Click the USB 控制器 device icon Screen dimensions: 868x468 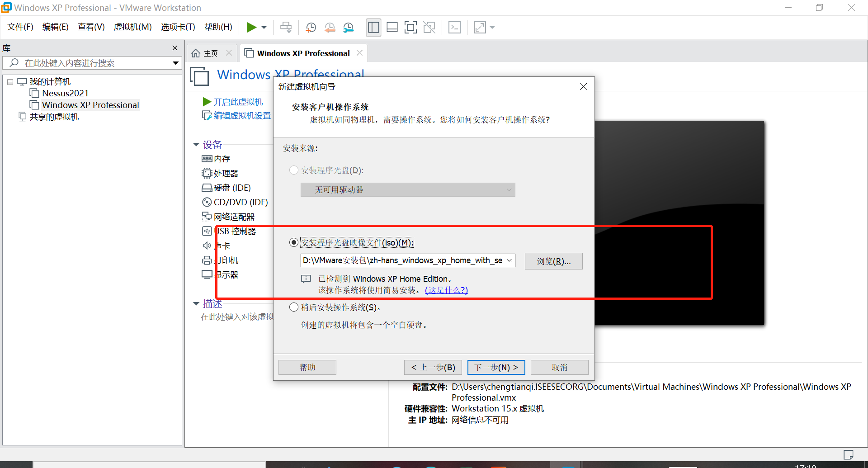(x=207, y=231)
